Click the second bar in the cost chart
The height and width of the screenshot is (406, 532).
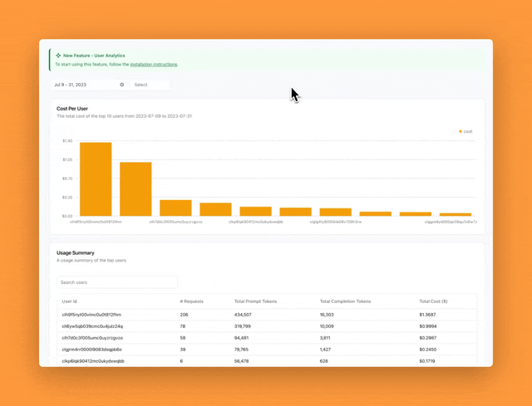(135, 189)
